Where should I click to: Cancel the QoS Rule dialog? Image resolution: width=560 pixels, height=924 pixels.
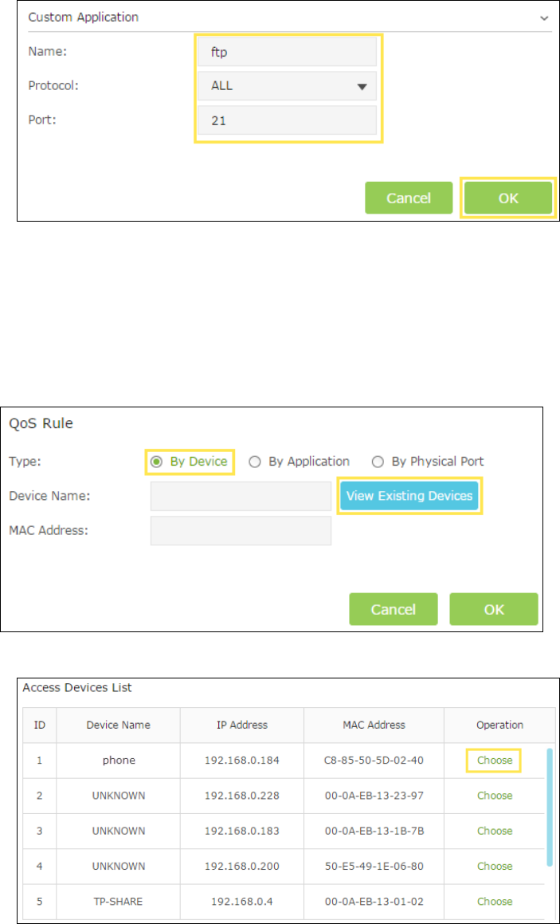tap(394, 609)
